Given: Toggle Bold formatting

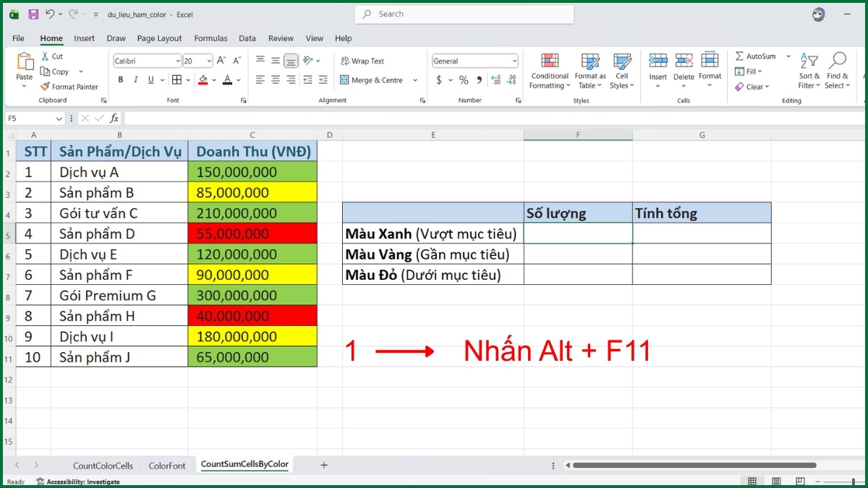Looking at the screenshot, I should 120,80.
